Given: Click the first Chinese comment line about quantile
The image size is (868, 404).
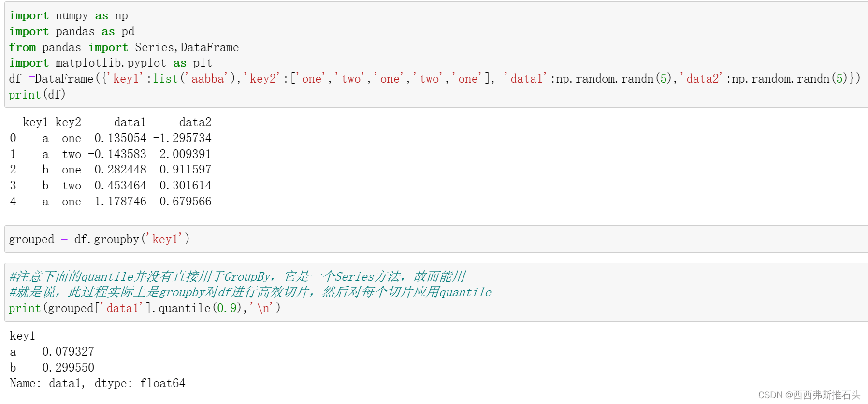Looking at the screenshot, I should point(237,276).
